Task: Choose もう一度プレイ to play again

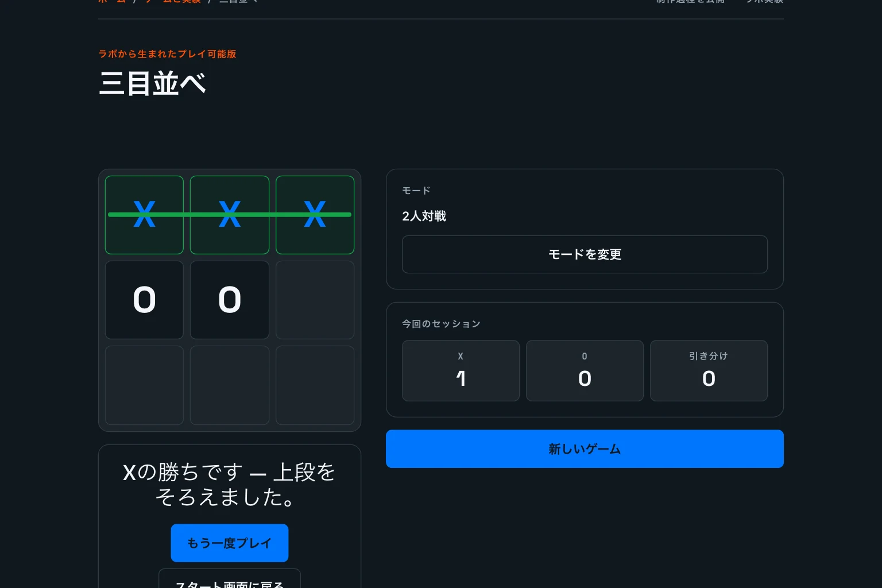Action: [230, 543]
